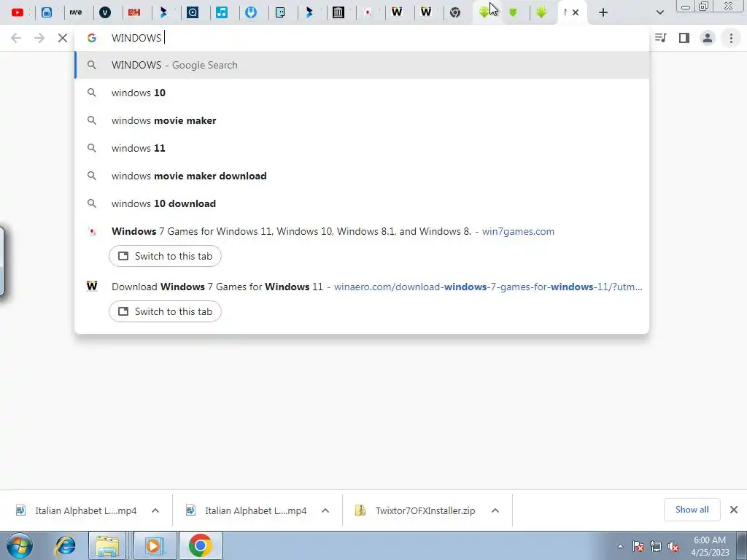Open the media controls icon
The width and height of the screenshot is (747, 560).
tap(661, 38)
